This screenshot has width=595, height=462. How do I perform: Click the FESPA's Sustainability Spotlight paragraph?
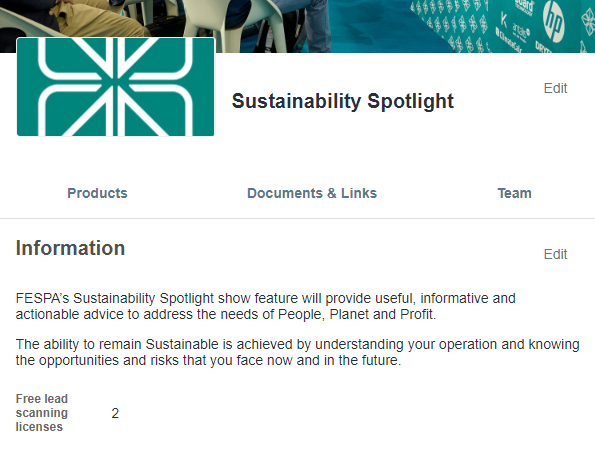[266, 306]
